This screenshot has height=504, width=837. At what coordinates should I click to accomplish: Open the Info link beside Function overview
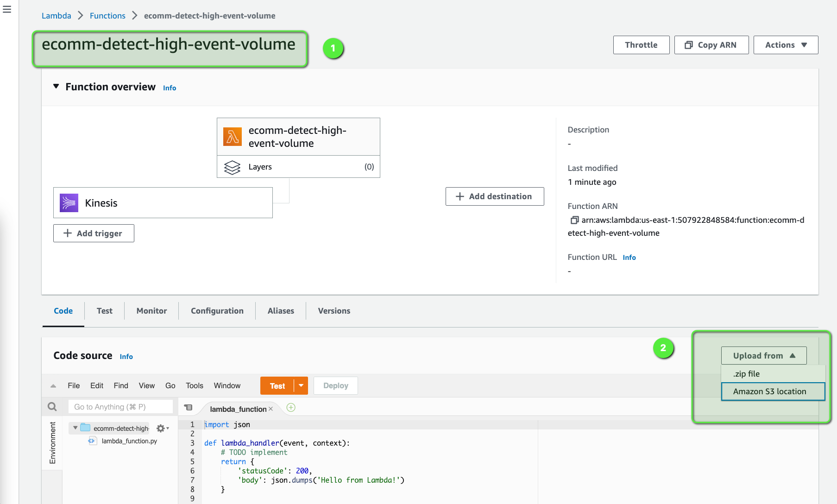(170, 88)
